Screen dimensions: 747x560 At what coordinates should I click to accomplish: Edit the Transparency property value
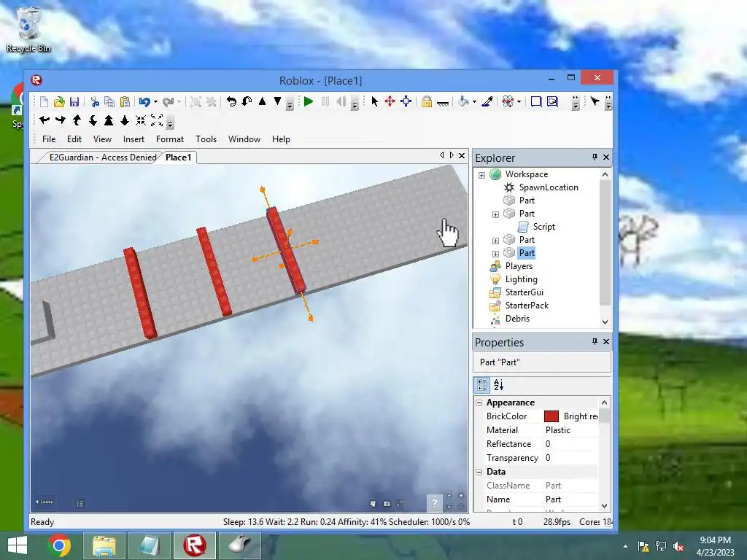coord(570,458)
